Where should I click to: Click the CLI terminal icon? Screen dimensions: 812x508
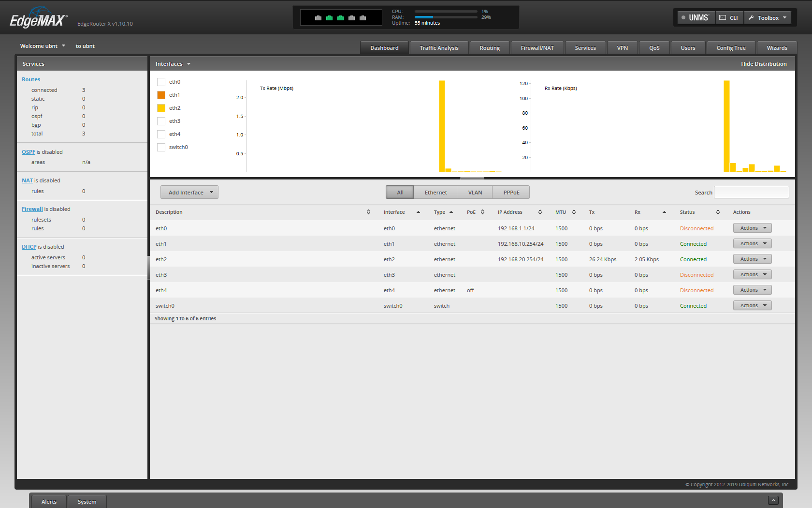[x=723, y=17]
